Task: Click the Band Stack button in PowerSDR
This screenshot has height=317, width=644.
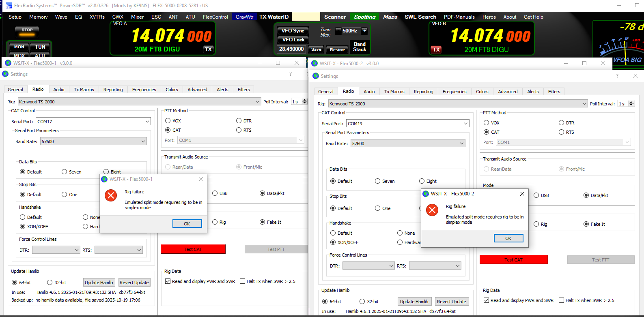Action: 360,47
